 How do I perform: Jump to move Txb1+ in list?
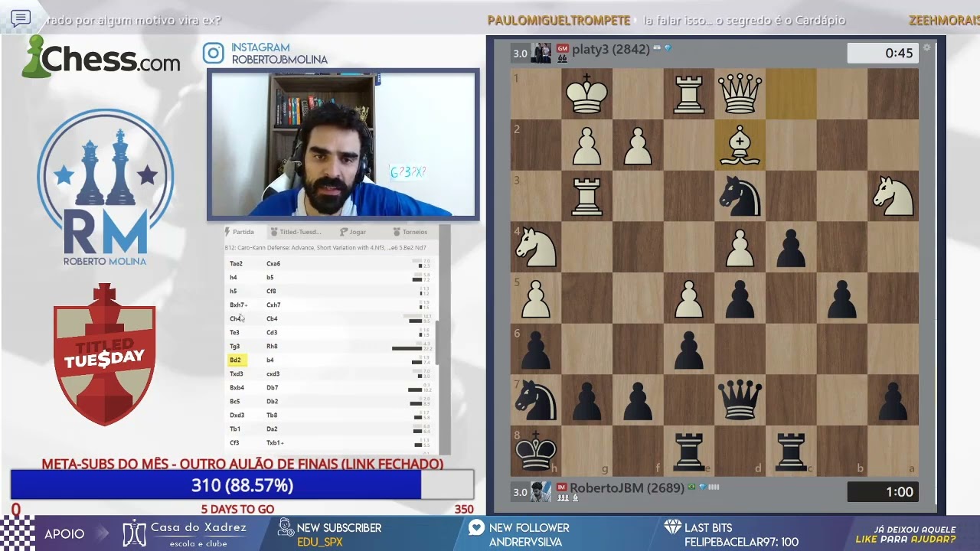pos(275,442)
